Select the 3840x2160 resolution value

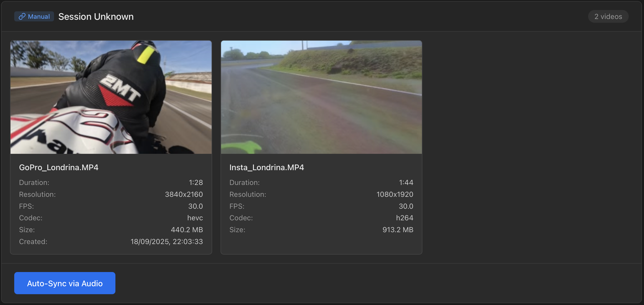click(184, 194)
